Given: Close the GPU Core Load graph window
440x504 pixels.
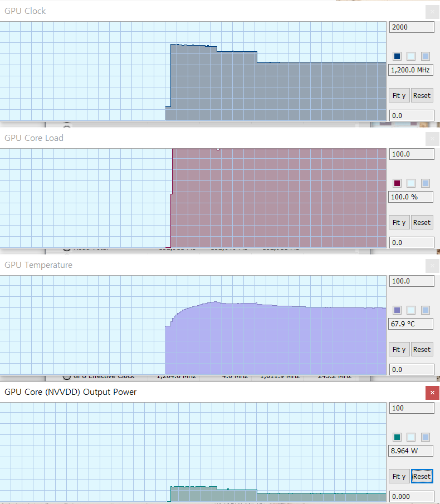Looking at the screenshot, I should tap(432, 139).
